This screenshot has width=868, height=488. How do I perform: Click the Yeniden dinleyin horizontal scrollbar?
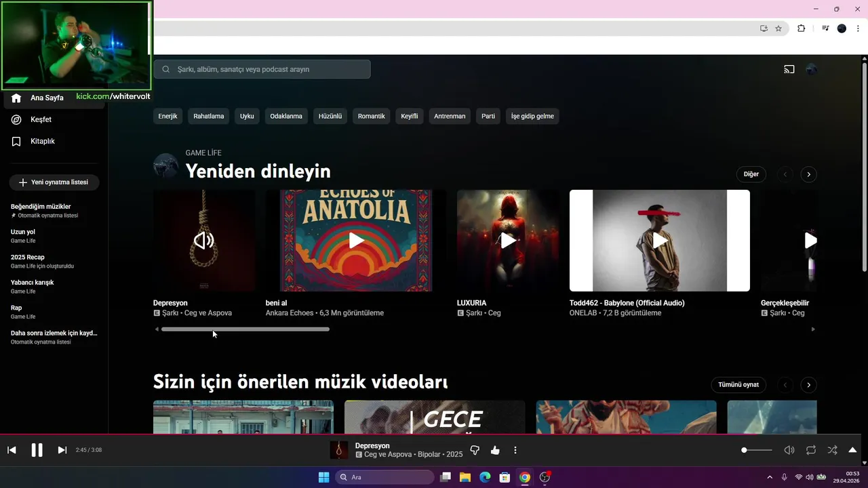[x=245, y=329]
